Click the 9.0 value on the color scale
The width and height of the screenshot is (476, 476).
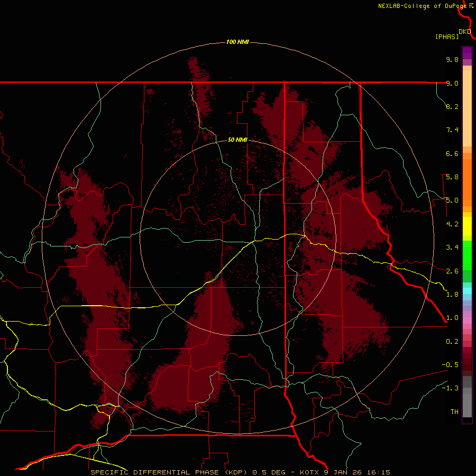(x=452, y=83)
